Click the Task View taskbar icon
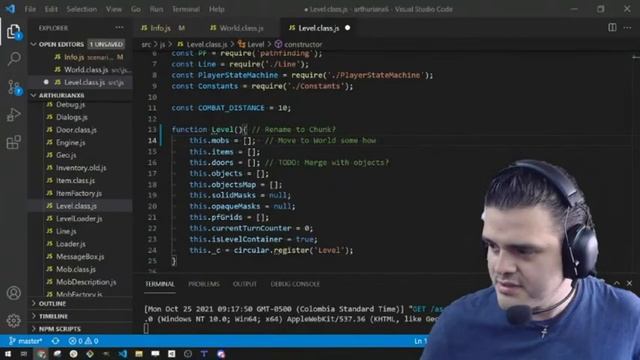640x360 pixels. click(x=24, y=354)
